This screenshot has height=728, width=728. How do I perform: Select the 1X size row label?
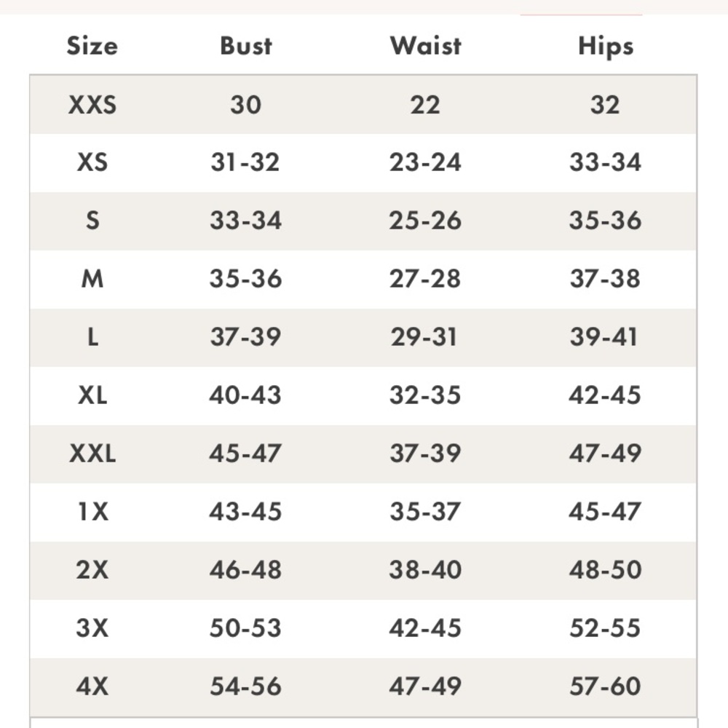point(93,512)
